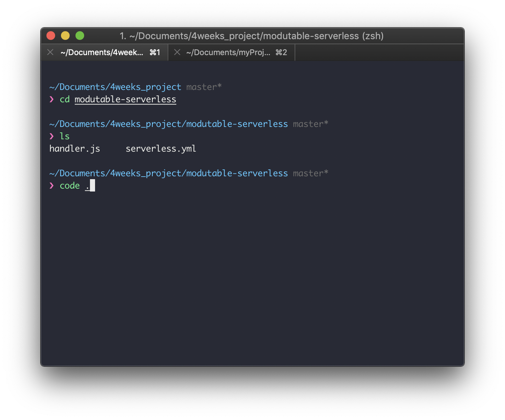
Task: Close the ~/Documents/myProj... tab
Action: point(177,53)
